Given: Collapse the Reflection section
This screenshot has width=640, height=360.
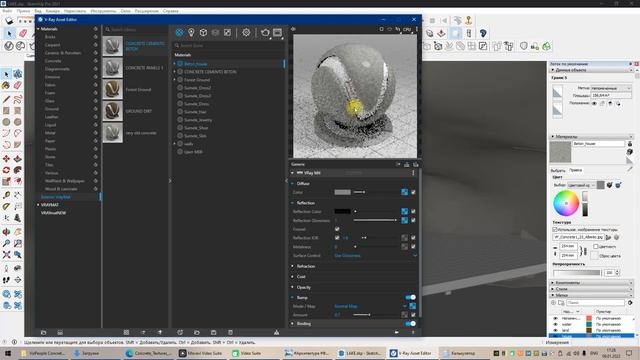Looking at the screenshot, I should click(x=293, y=203).
